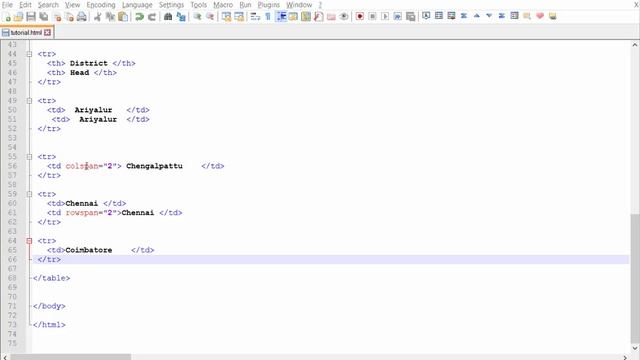The image size is (640, 360).
Task: Collapse the tr block at line 59
Action: [x=29, y=194]
